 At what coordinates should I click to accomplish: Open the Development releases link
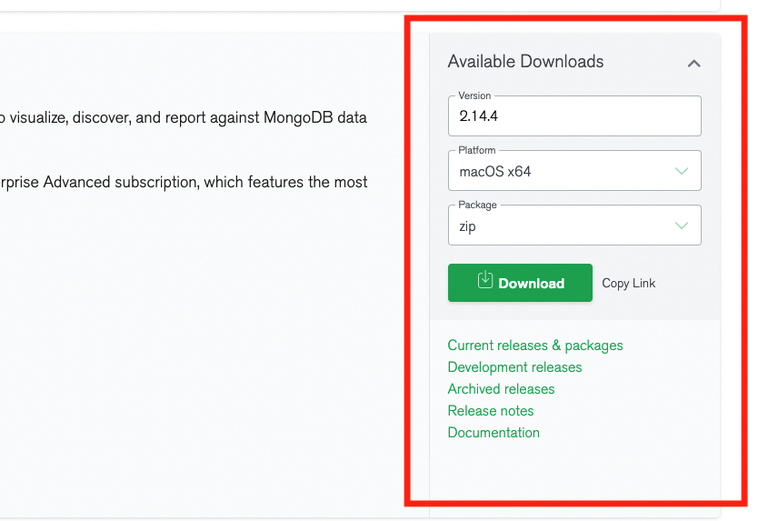[514, 367]
